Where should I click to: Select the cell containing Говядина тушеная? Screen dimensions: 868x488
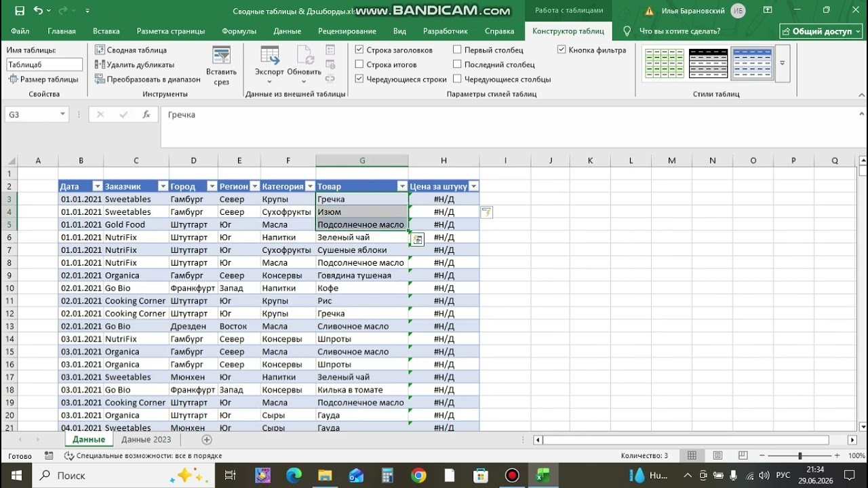362,276
